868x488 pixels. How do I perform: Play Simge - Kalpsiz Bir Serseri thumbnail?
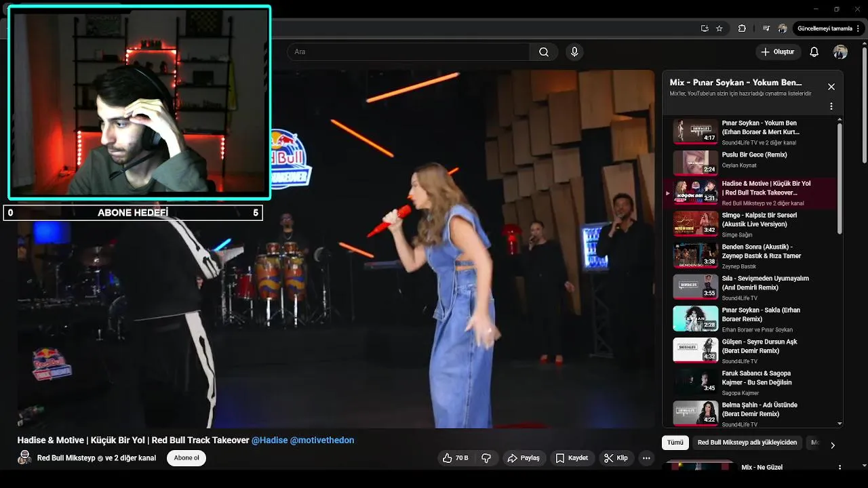click(x=695, y=223)
